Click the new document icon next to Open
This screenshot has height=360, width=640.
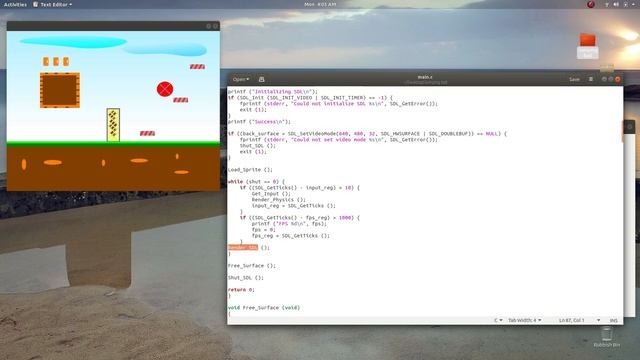[x=262, y=79]
